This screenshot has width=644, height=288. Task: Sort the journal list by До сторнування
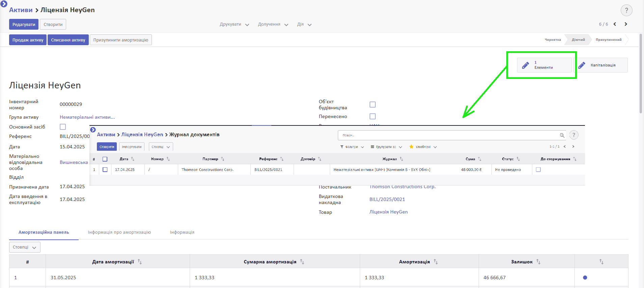point(575,159)
